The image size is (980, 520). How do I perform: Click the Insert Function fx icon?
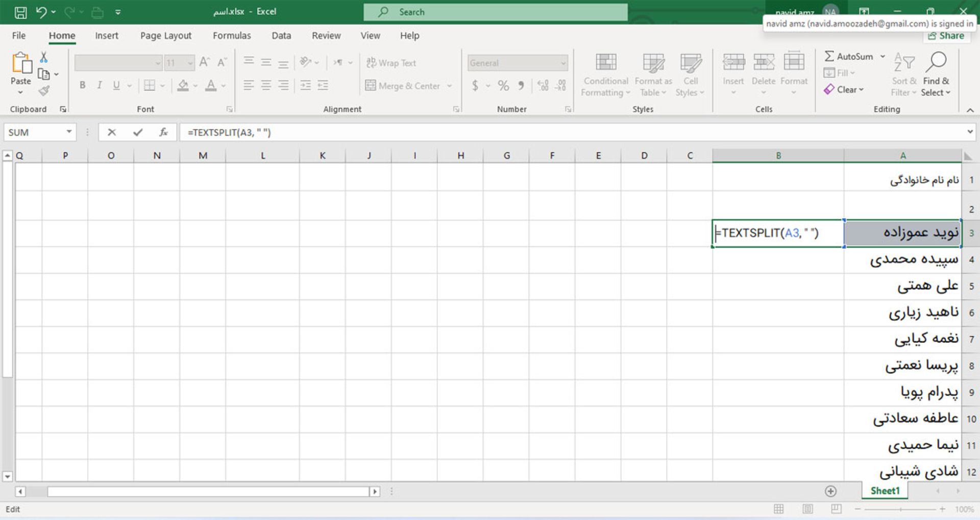tap(163, 132)
